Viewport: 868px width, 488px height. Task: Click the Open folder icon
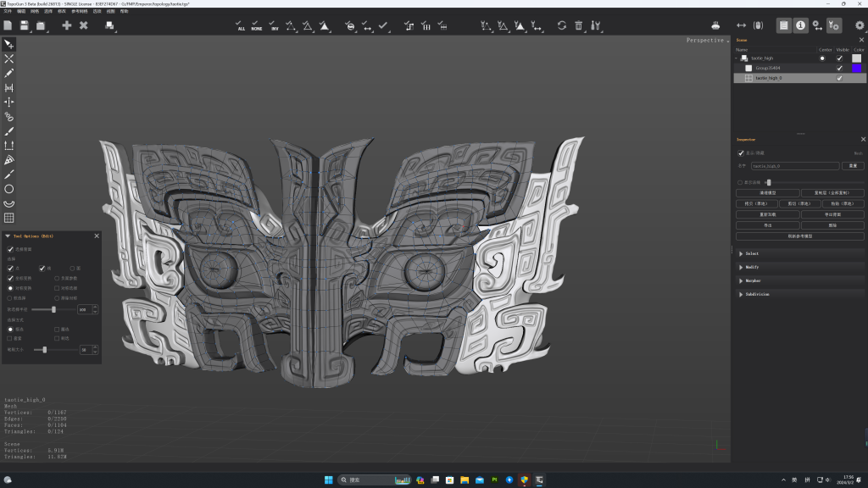pos(41,25)
